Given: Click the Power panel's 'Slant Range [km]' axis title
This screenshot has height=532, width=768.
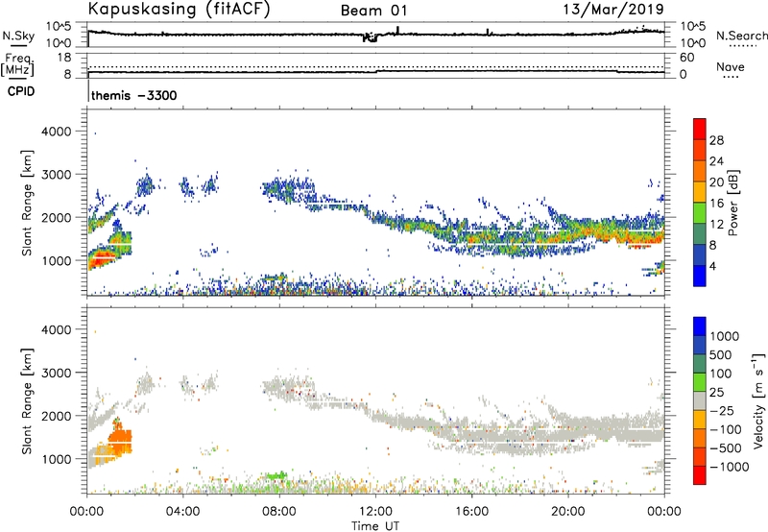Looking at the screenshot, I should [x=27, y=203].
